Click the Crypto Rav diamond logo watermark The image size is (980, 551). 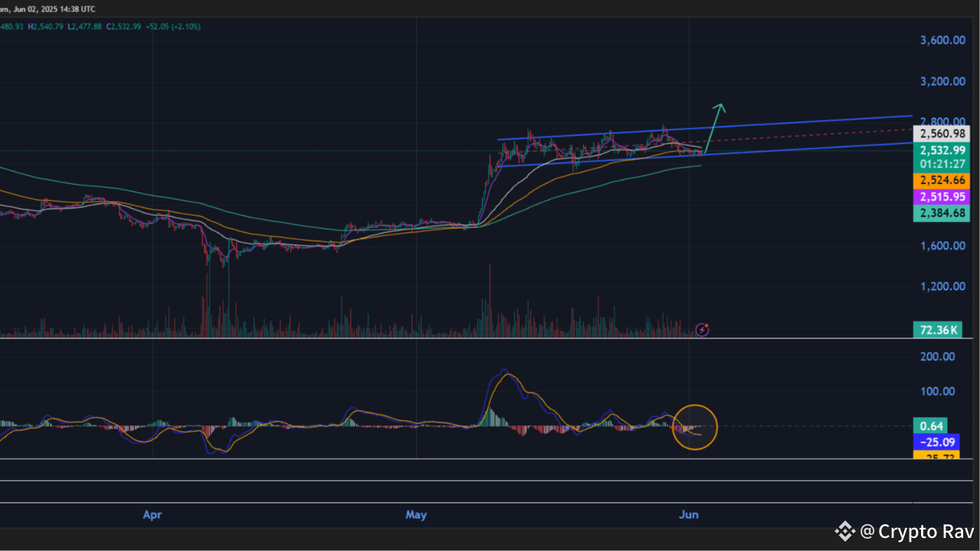pyautogui.click(x=844, y=531)
